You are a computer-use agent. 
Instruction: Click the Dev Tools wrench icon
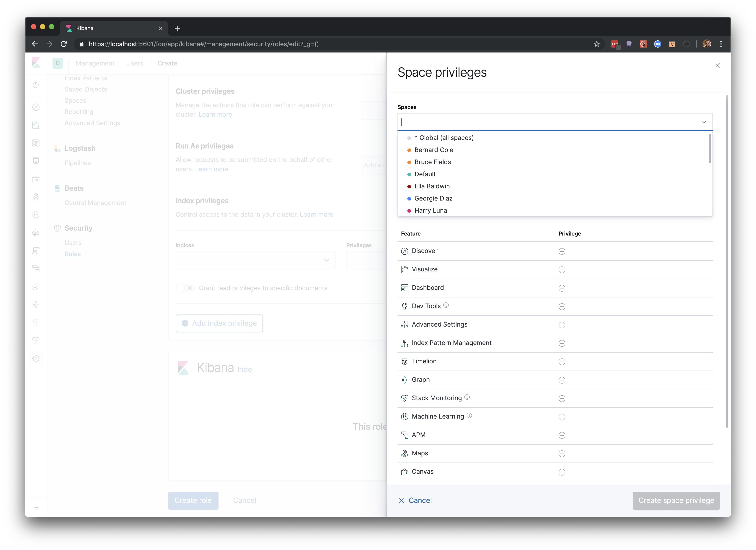coord(404,306)
